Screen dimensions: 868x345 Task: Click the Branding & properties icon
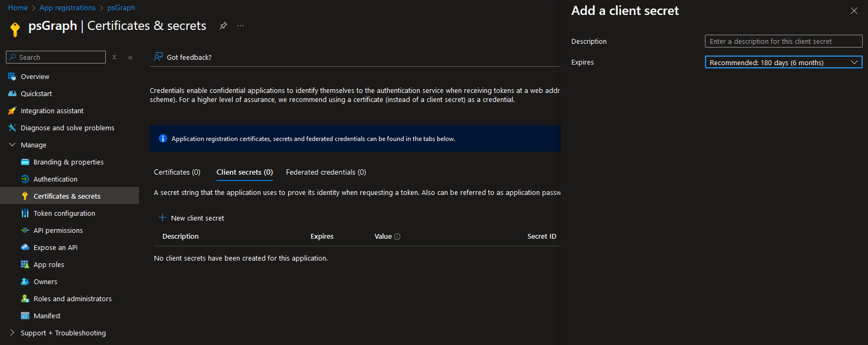pos(25,162)
